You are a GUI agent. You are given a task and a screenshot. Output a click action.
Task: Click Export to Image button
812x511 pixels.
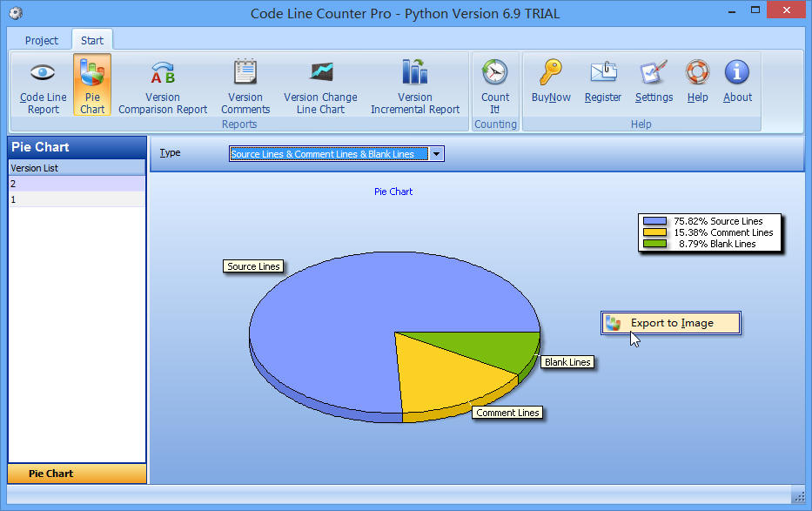[x=671, y=323]
